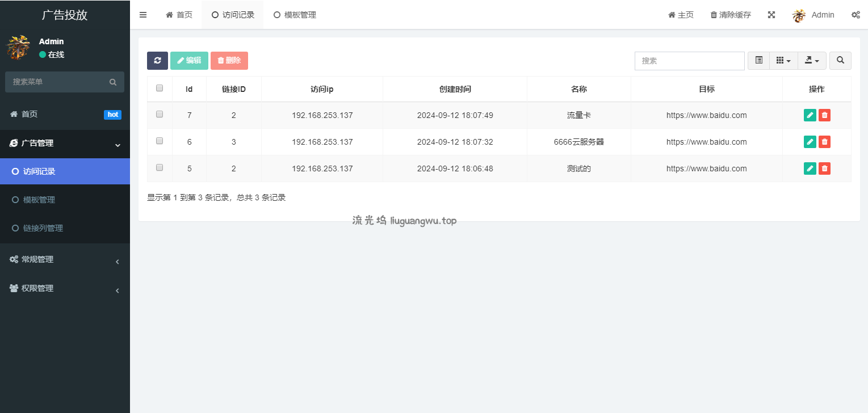Click the 主页 link in top bar
This screenshot has height=413, width=868.
681,15
